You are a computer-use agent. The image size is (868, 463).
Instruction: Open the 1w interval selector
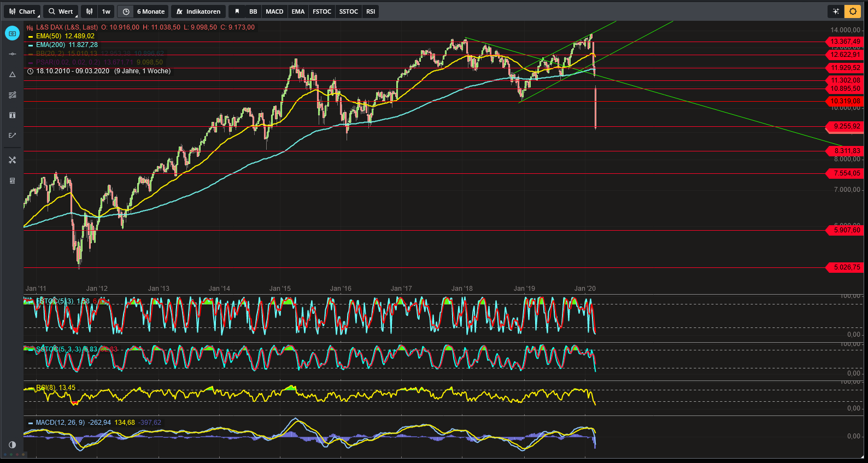(x=105, y=11)
